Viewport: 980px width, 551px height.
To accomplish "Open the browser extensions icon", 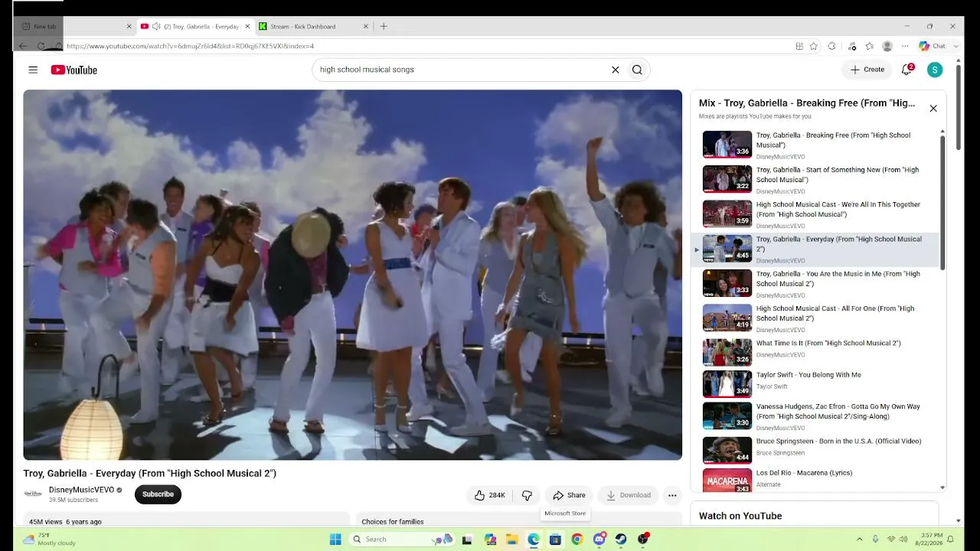I will (x=831, y=46).
